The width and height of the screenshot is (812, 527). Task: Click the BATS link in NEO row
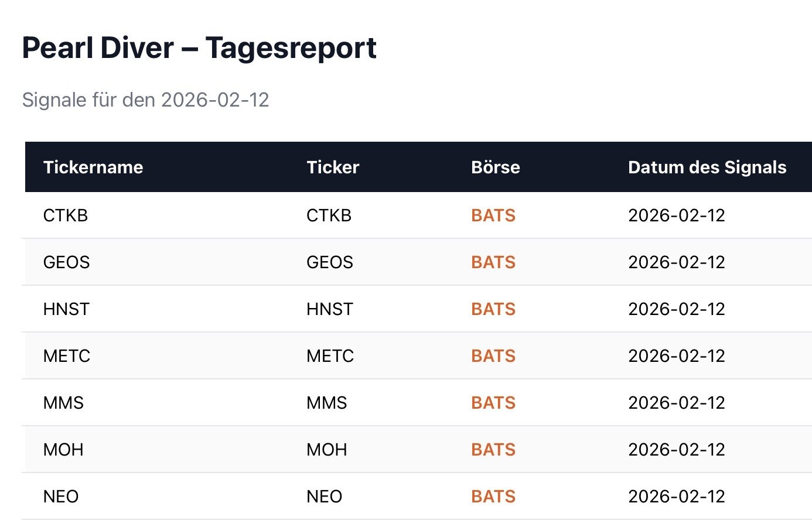tap(493, 497)
